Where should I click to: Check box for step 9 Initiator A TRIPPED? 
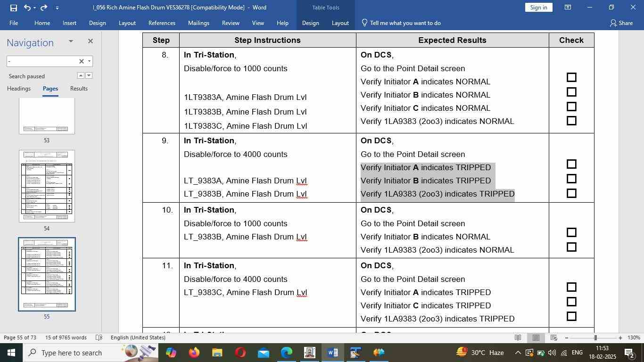coord(571,164)
